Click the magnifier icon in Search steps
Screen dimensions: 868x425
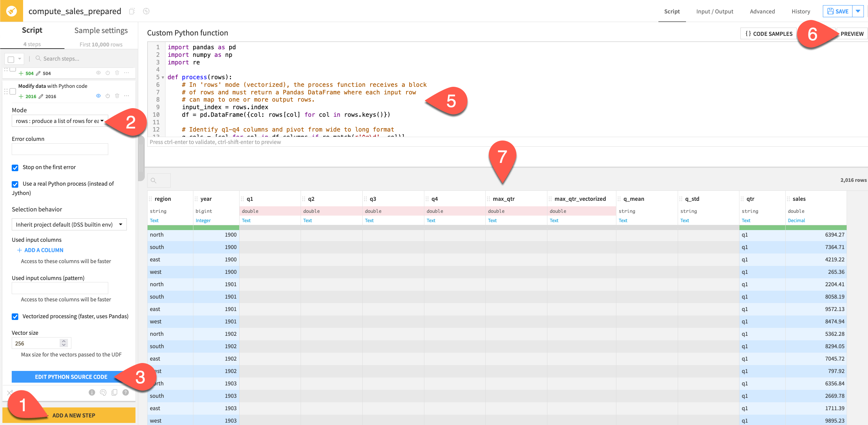click(38, 59)
